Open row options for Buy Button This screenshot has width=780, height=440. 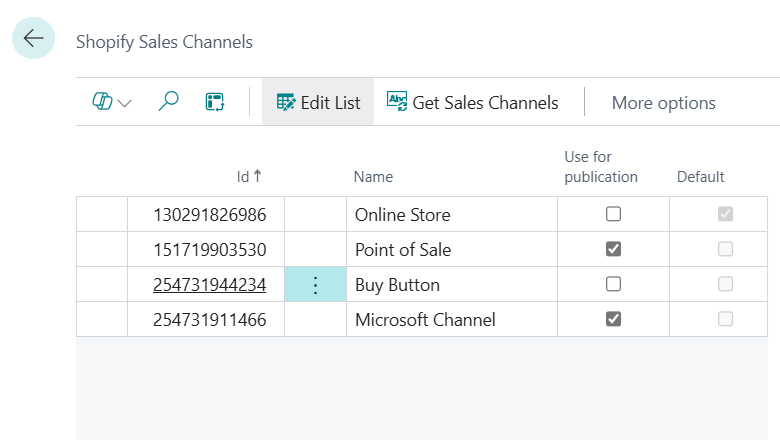point(315,285)
